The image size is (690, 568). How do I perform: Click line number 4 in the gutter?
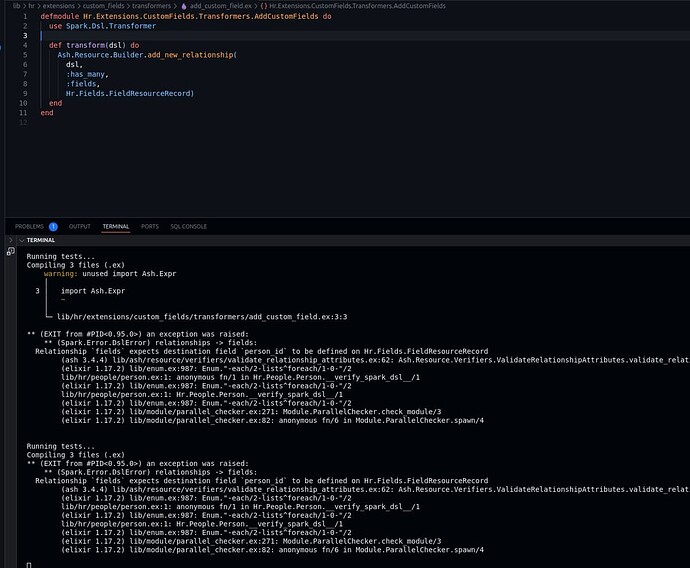[x=25, y=45]
